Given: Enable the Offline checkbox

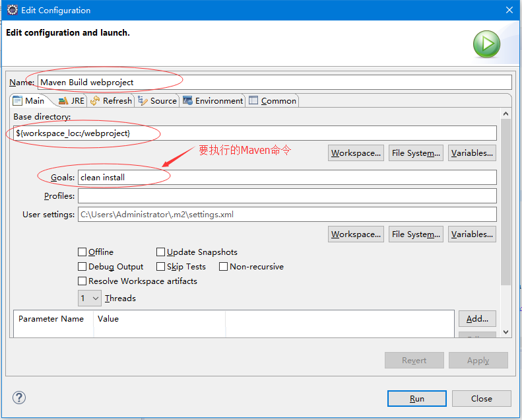Looking at the screenshot, I should [82, 252].
